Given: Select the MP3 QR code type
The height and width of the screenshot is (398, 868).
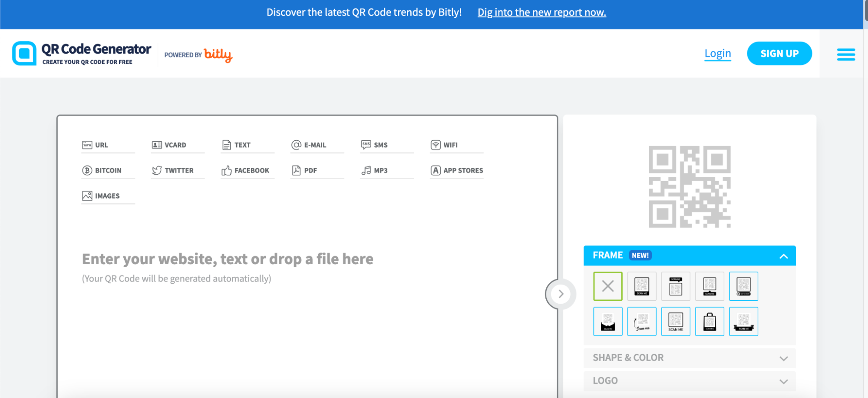Looking at the screenshot, I should tap(387, 170).
